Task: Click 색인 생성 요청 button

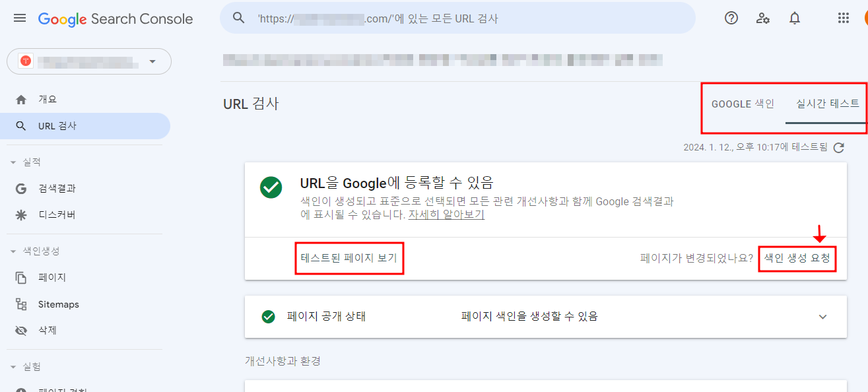Action: pos(797,258)
